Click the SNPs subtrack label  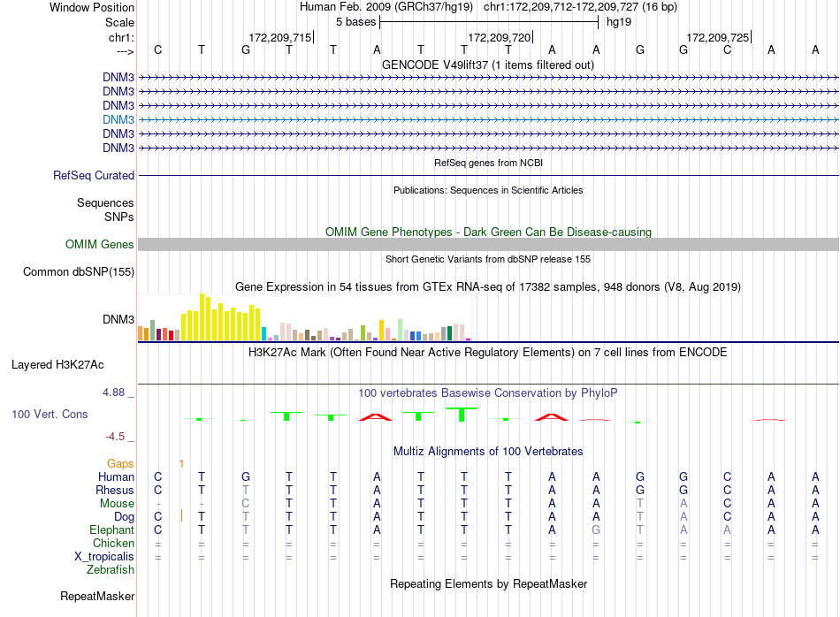[119, 217]
